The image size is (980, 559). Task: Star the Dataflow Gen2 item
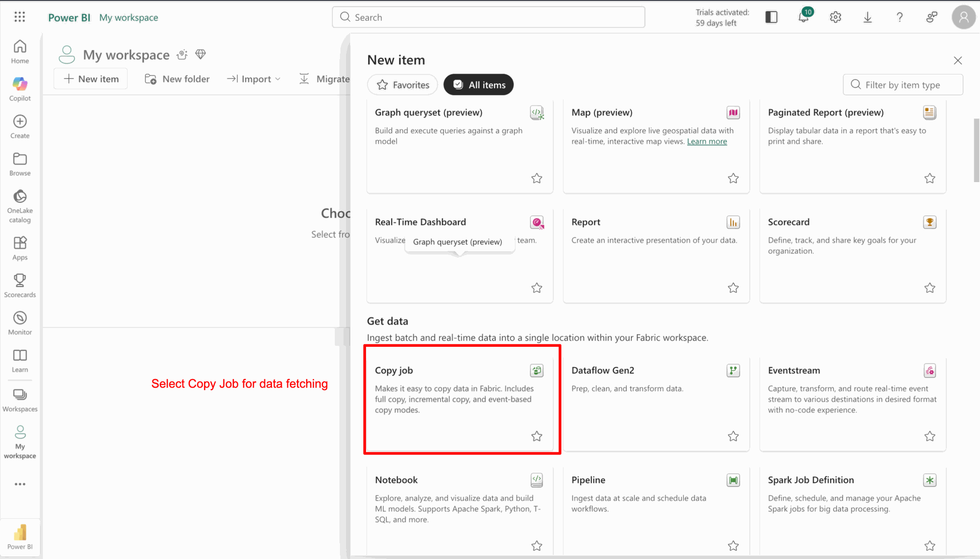pyautogui.click(x=733, y=436)
